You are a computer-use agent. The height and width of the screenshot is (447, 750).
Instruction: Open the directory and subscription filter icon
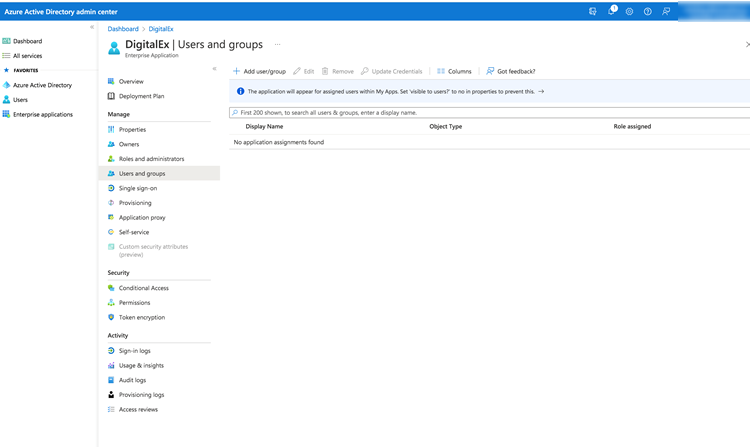pyautogui.click(x=593, y=11)
